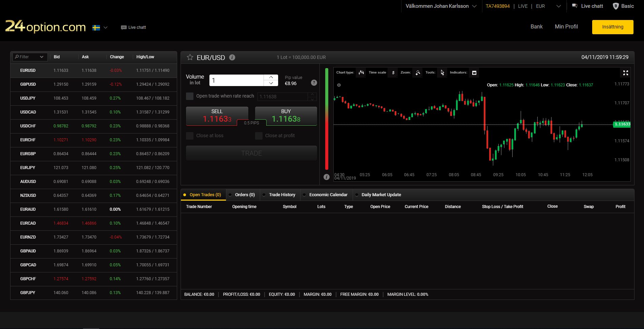Open chart type candlestick icon

coord(361,73)
